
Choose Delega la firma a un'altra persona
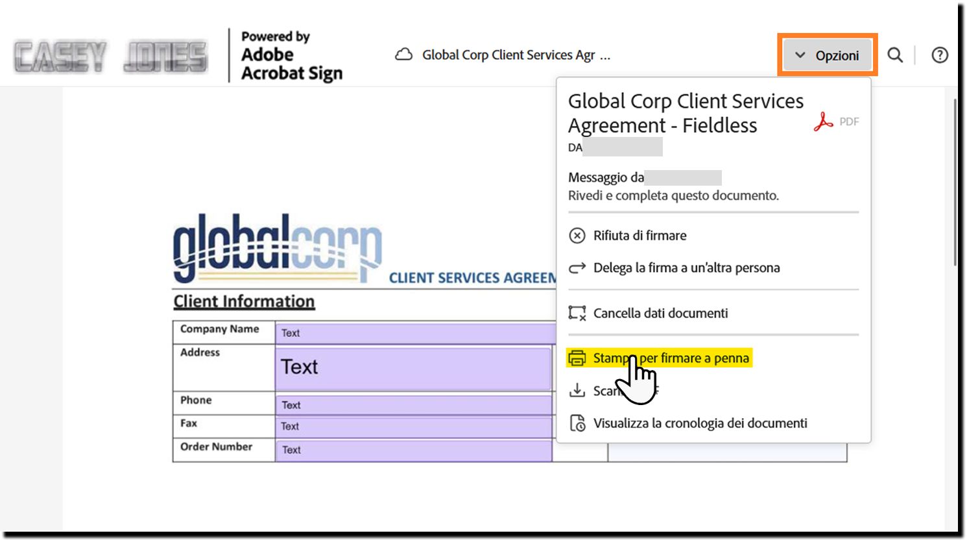click(x=674, y=268)
